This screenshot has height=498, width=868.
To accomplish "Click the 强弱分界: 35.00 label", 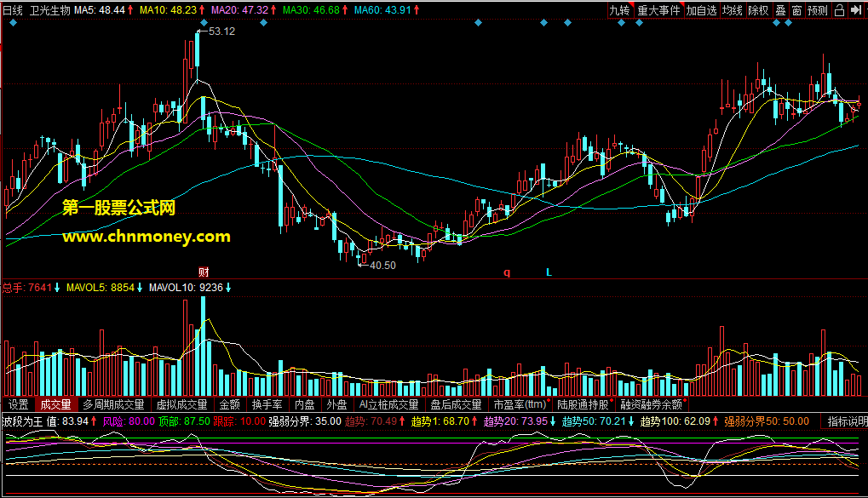I will tap(305, 421).
